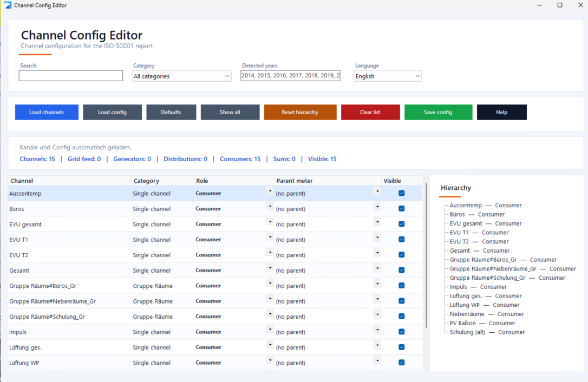
Task: Click the Load channels button
Action: pyautogui.click(x=47, y=113)
